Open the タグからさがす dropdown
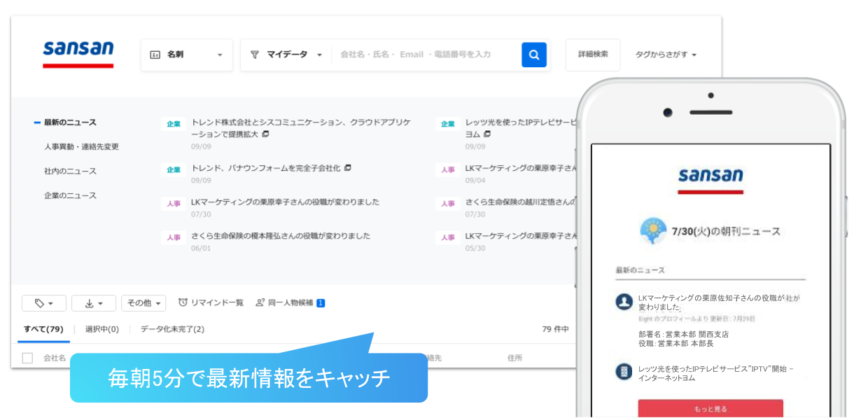This screenshot has height=418, width=868. (666, 55)
